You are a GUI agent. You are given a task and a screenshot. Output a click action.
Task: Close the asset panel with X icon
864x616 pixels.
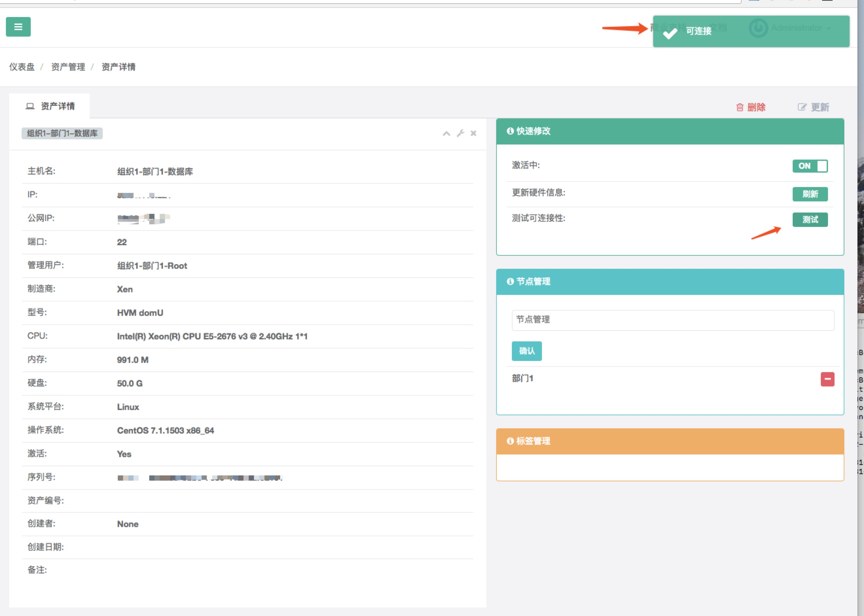click(x=473, y=133)
